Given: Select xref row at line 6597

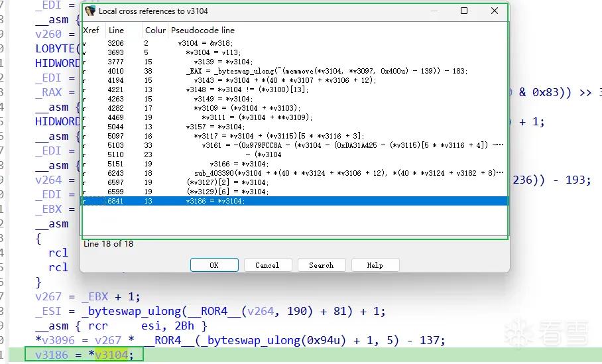Looking at the screenshot, I should [x=295, y=182].
